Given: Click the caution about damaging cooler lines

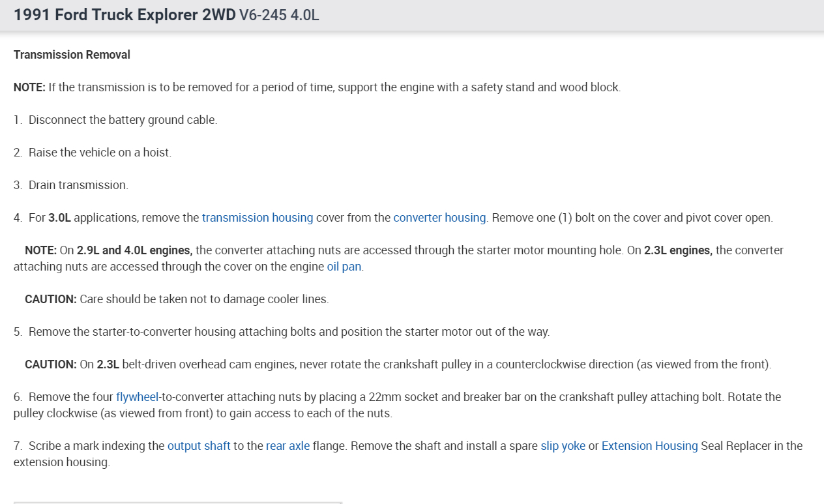Looking at the screenshot, I should (177, 299).
